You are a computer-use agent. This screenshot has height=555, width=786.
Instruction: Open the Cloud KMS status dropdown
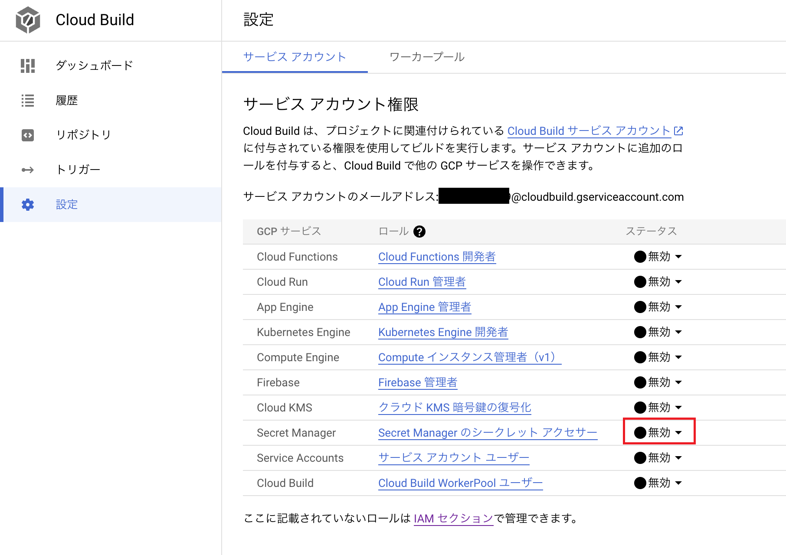[658, 407]
